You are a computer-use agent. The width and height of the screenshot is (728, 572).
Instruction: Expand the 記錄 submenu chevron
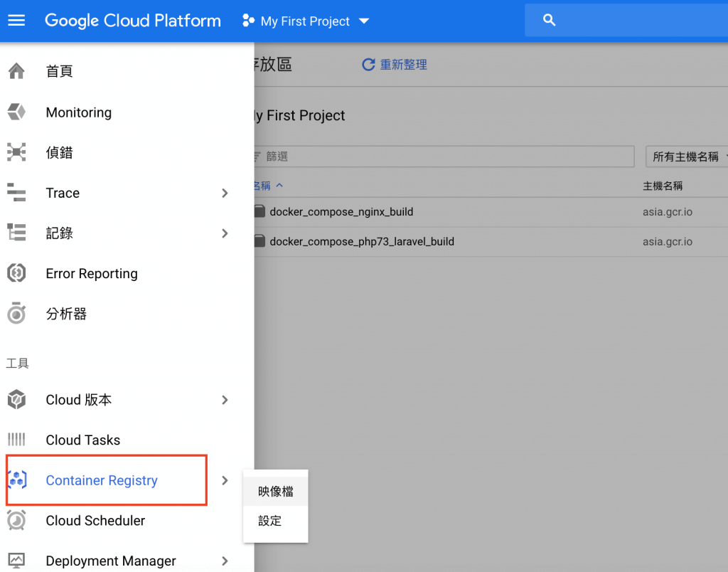[225, 233]
